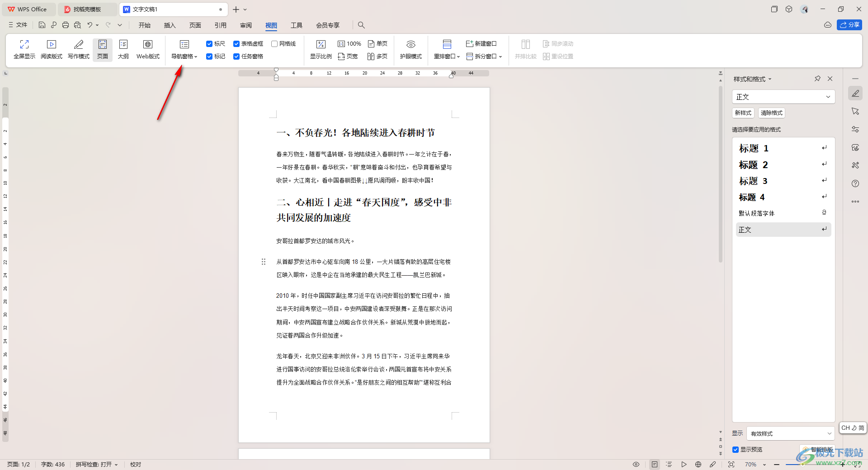Switch to the Review ribbon tab

tap(246, 25)
